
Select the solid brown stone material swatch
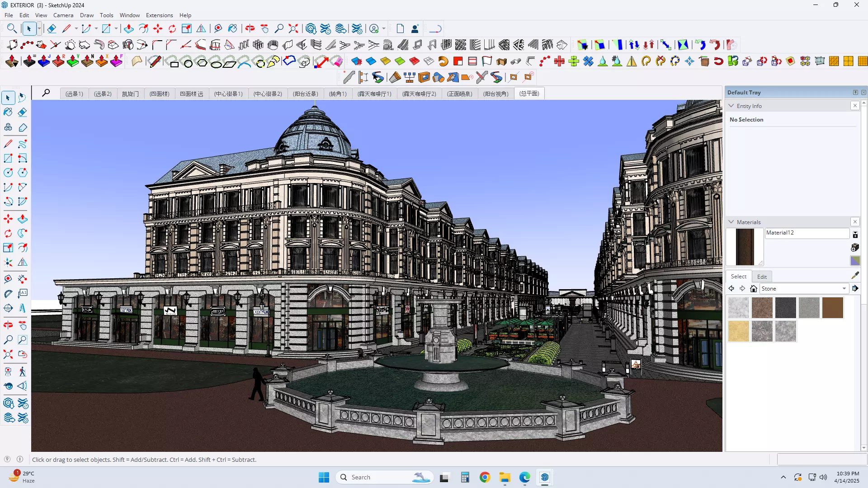click(x=832, y=308)
